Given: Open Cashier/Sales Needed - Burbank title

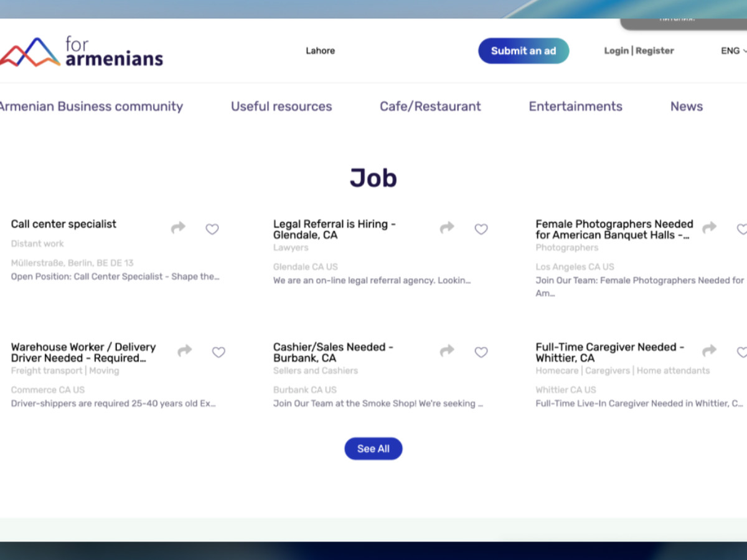Looking at the screenshot, I should pyautogui.click(x=334, y=353).
